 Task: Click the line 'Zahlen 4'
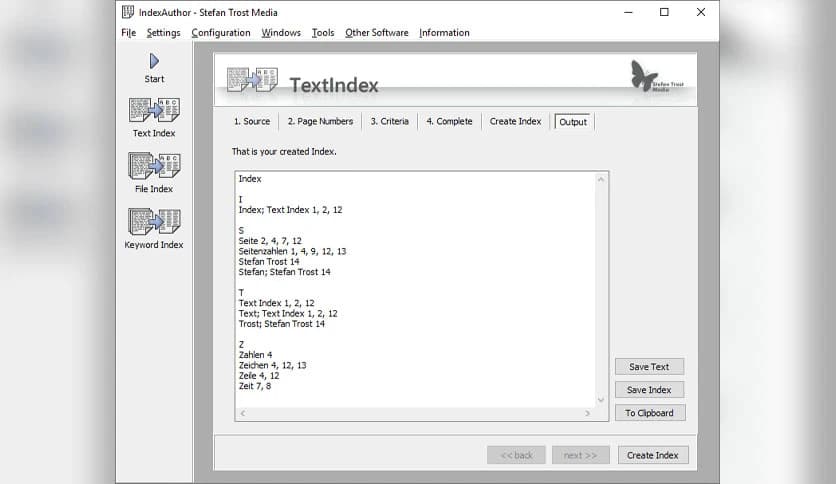pyautogui.click(x=255, y=355)
